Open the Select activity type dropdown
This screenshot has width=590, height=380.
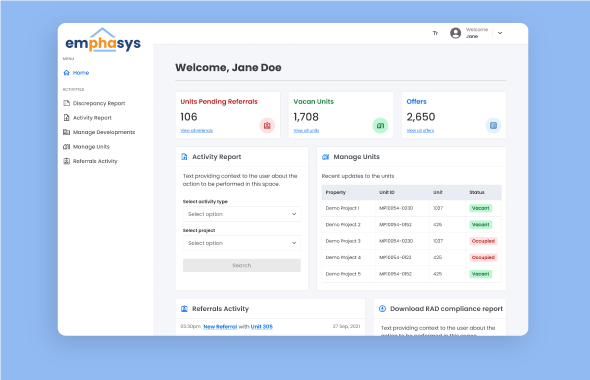tap(242, 214)
